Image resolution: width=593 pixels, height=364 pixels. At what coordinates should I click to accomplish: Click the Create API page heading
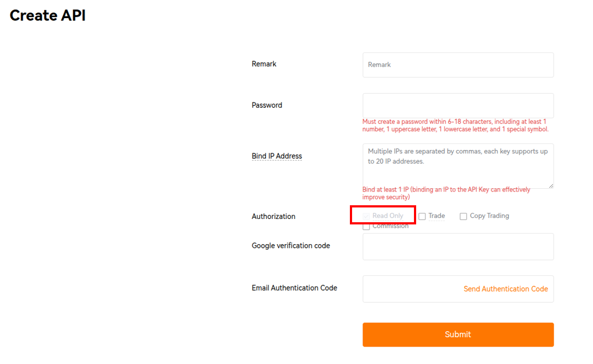point(48,15)
